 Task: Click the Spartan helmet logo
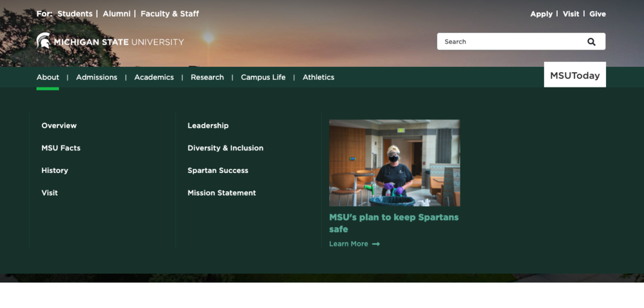pyautogui.click(x=43, y=41)
